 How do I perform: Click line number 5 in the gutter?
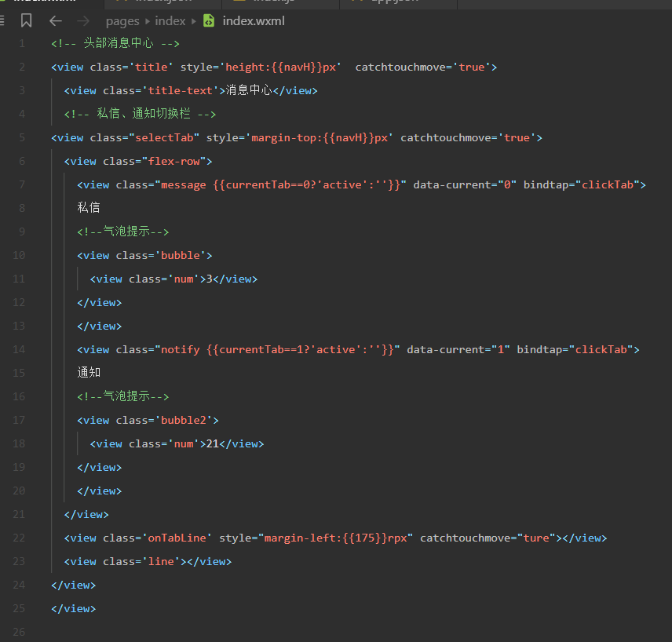tap(22, 137)
